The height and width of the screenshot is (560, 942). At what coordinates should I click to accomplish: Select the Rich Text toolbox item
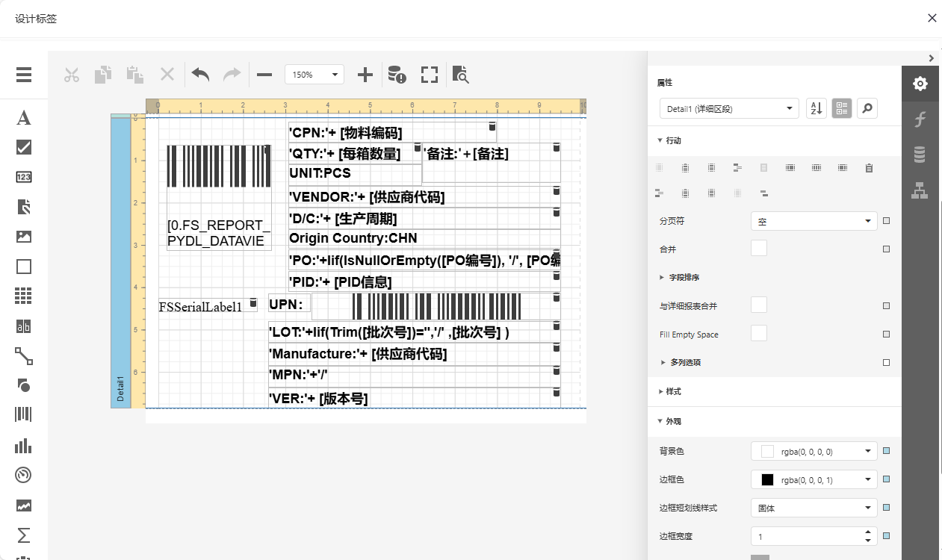pos(24,207)
